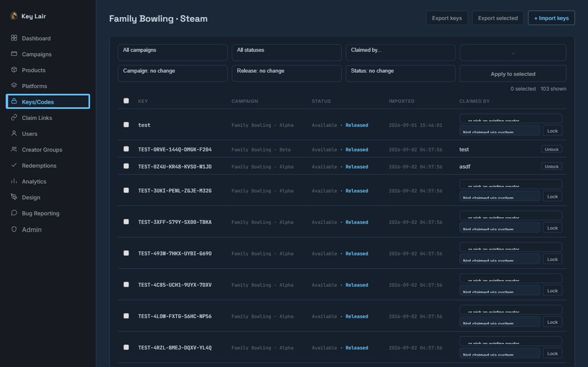The image size is (588, 367).
Task: Click Released status for TEST-4LOW row
Action: (357, 316)
